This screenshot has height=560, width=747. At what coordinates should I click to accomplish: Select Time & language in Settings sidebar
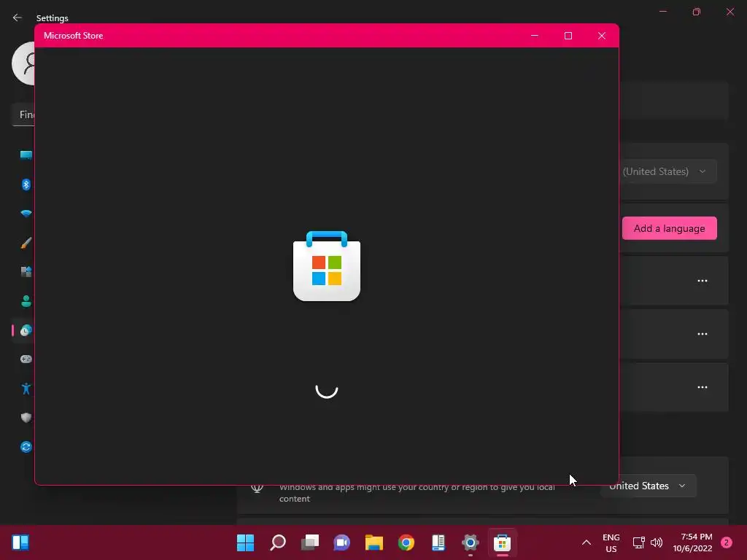26,330
